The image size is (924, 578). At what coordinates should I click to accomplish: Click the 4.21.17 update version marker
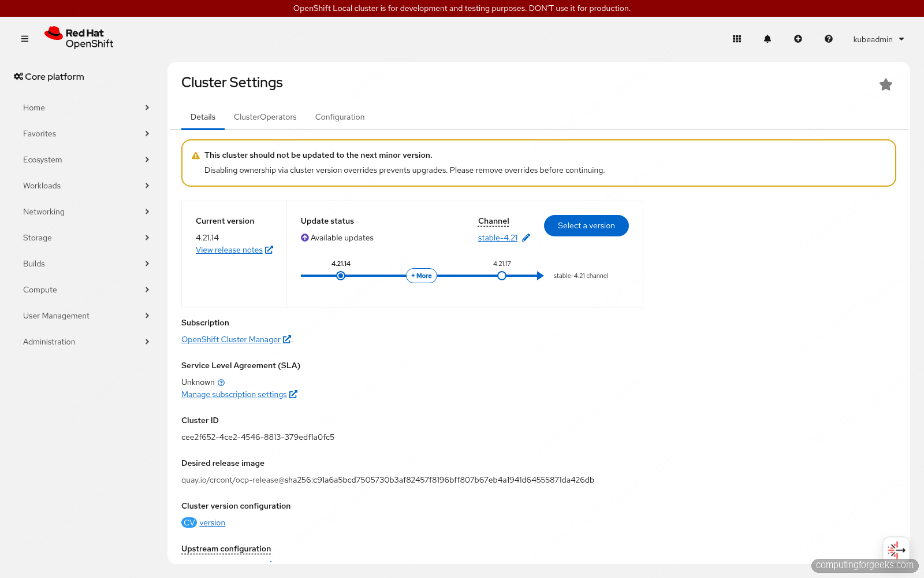(502, 276)
